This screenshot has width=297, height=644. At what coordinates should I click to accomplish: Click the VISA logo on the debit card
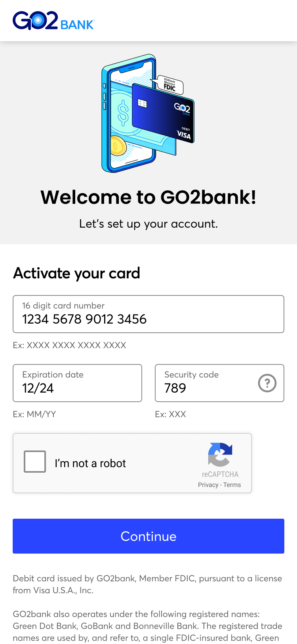(x=184, y=135)
